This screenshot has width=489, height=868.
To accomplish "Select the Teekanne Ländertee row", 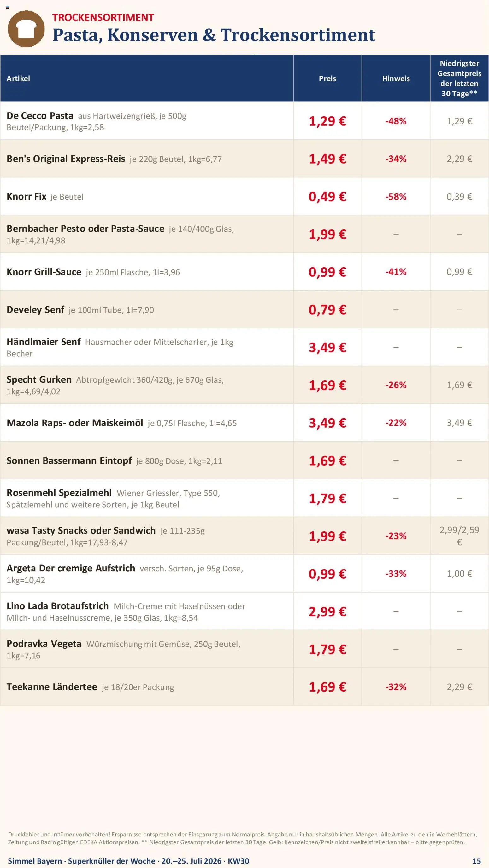I will click(x=244, y=687).
